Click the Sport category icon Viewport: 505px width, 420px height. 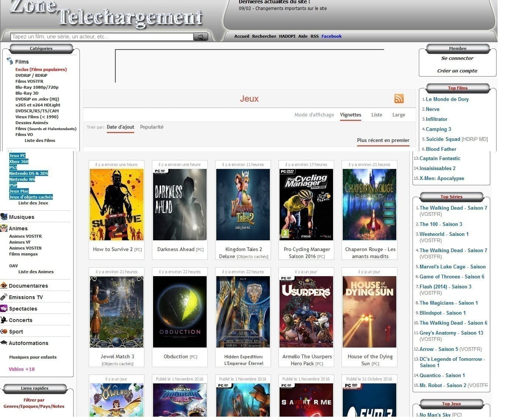[4, 331]
